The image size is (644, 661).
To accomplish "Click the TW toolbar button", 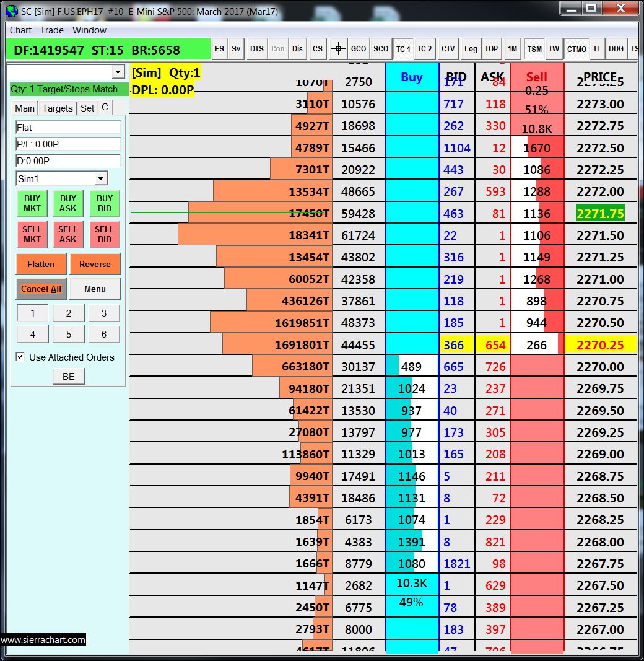I will [x=554, y=49].
